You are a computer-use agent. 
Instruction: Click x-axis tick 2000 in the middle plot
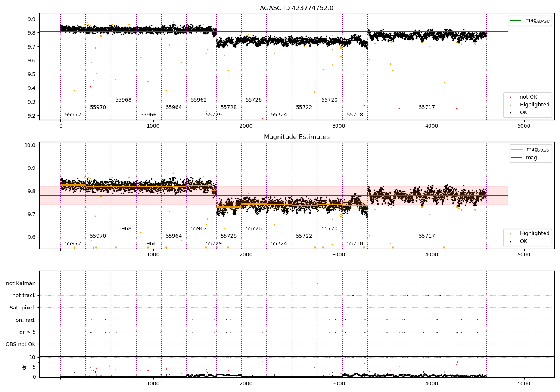(246, 255)
